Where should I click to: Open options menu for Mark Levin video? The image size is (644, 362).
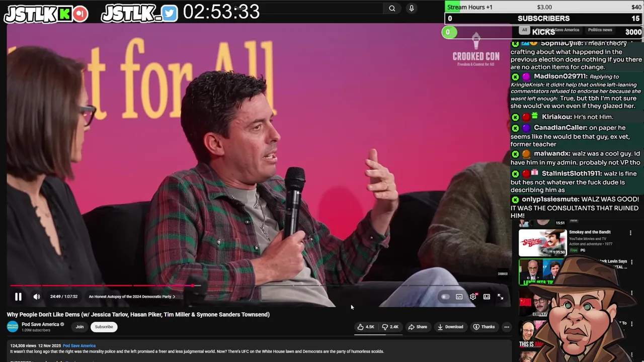[631, 262]
